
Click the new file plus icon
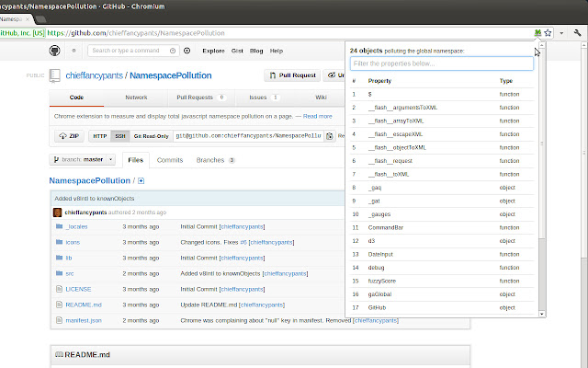[x=141, y=181]
